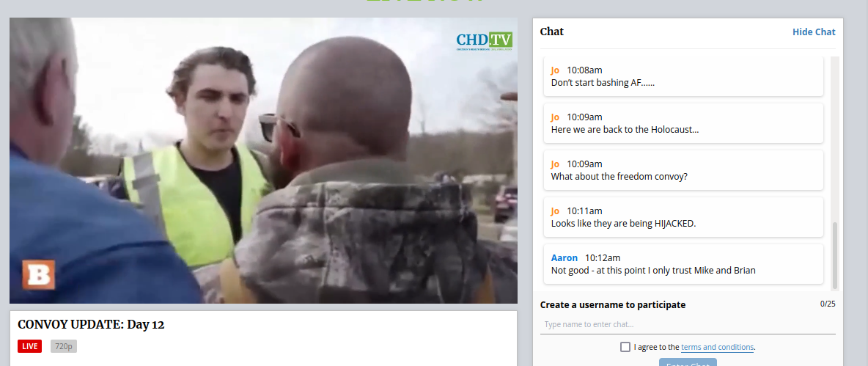Click the CHD.TV logo on the video
The height and width of the screenshot is (366, 868).
pyautogui.click(x=485, y=41)
